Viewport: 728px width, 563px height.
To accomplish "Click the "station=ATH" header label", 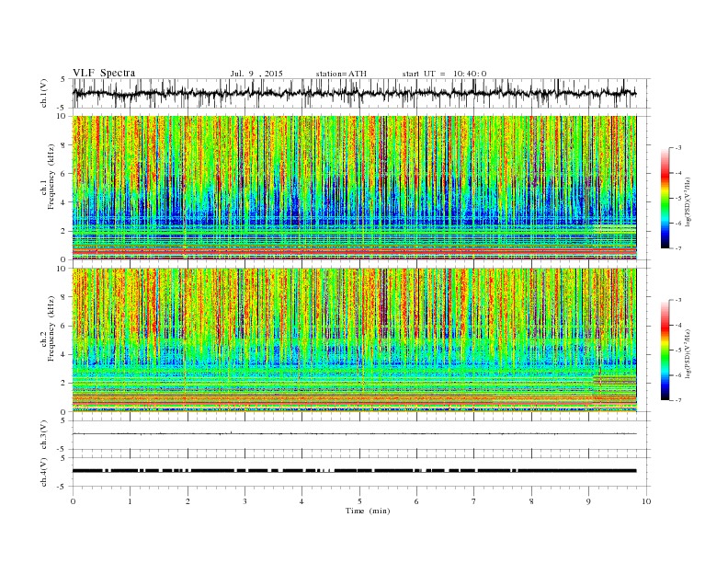I will point(341,74).
